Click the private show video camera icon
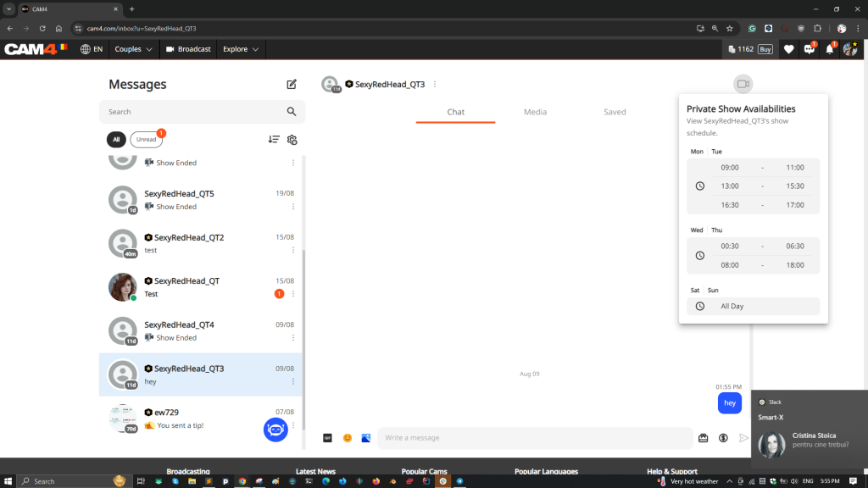Viewport: 868px width, 488px height. pos(743,84)
